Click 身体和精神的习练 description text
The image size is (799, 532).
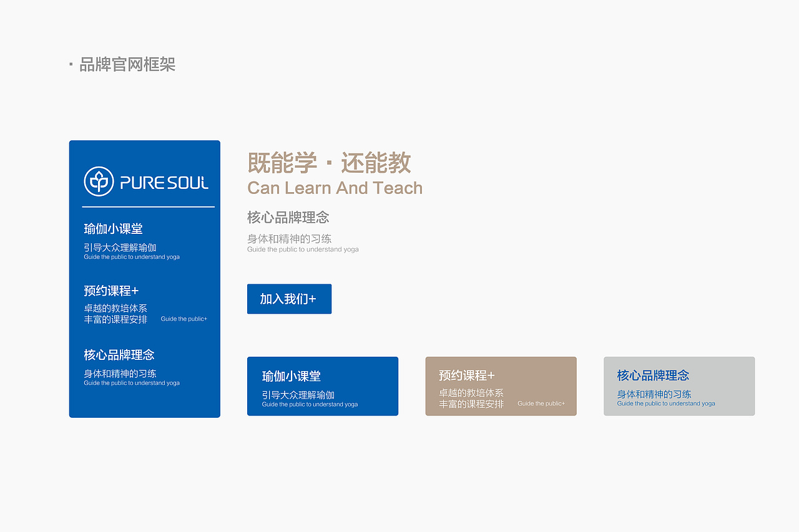tap(290, 238)
